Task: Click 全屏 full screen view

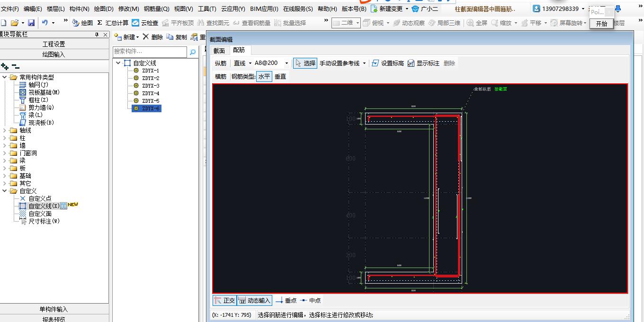Action: (x=476, y=23)
